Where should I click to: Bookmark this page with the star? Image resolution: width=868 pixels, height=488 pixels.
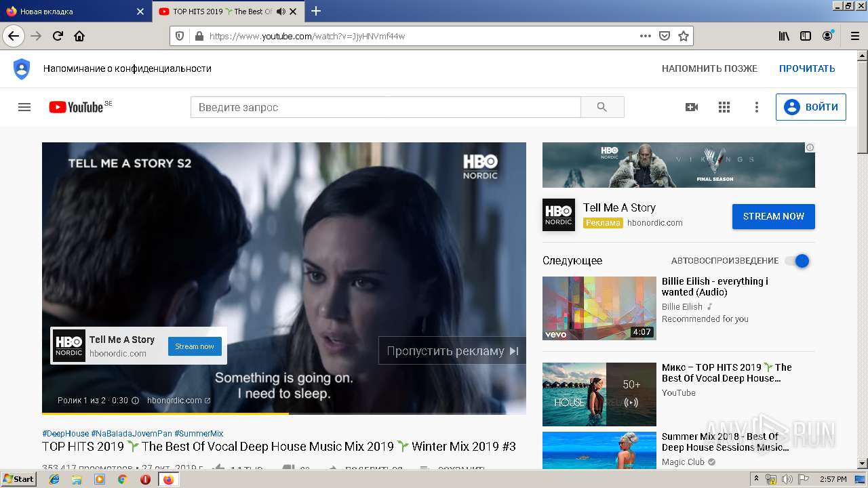tap(684, 36)
